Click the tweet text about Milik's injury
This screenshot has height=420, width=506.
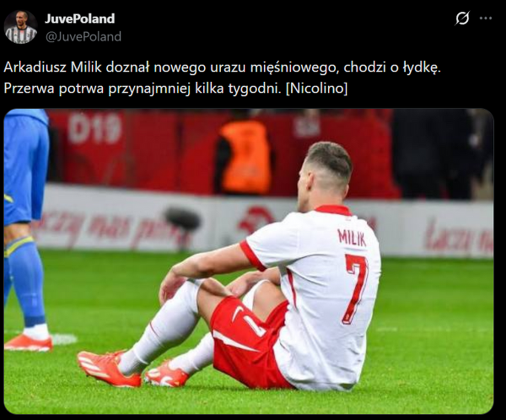(222, 78)
